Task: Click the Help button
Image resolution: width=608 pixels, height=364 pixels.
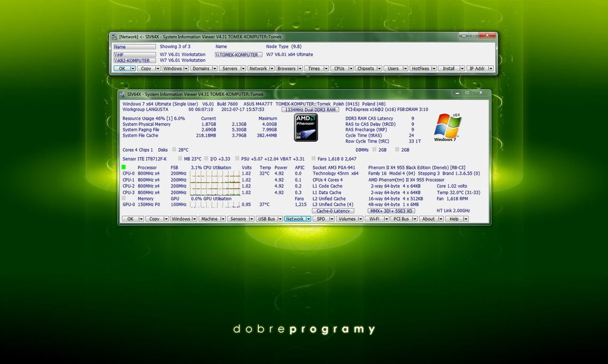Action: 457,219
